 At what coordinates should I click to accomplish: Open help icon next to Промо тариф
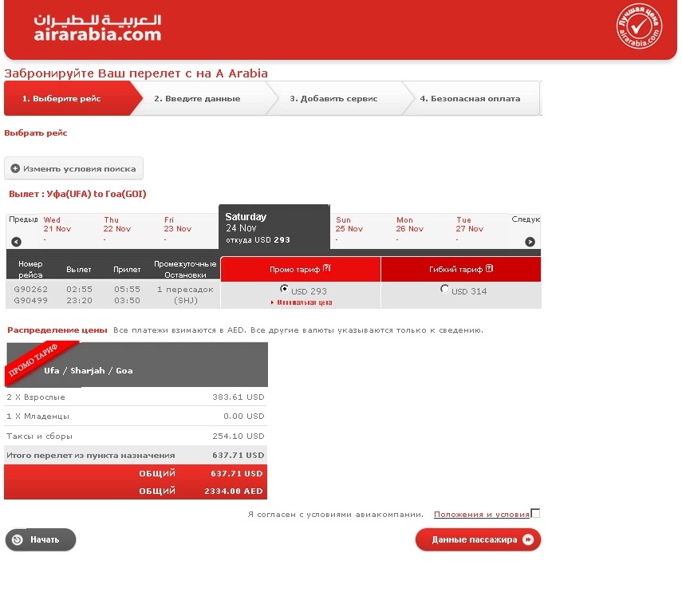327,269
